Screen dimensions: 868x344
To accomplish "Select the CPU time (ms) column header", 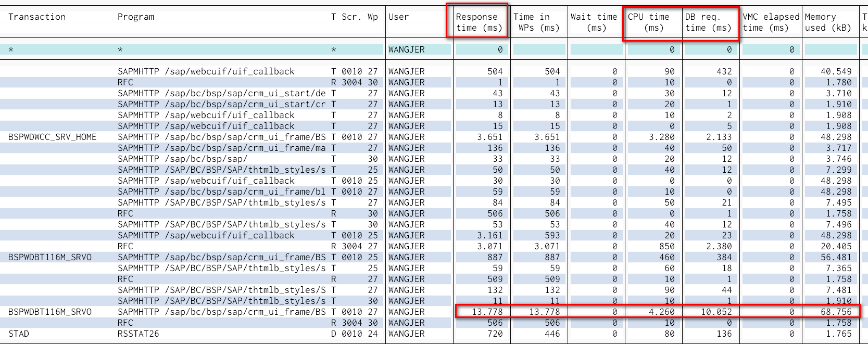I will tap(649, 22).
